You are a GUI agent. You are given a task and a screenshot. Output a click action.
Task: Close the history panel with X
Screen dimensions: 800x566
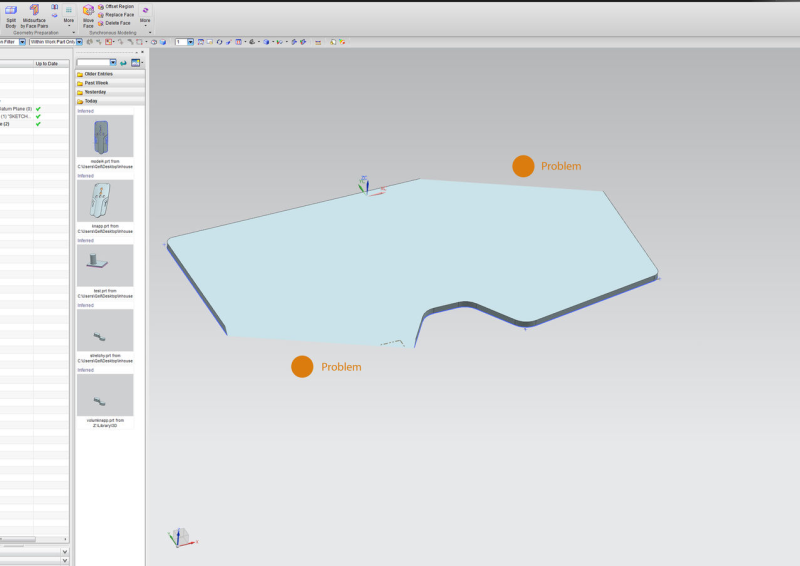(x=142, y=52)
